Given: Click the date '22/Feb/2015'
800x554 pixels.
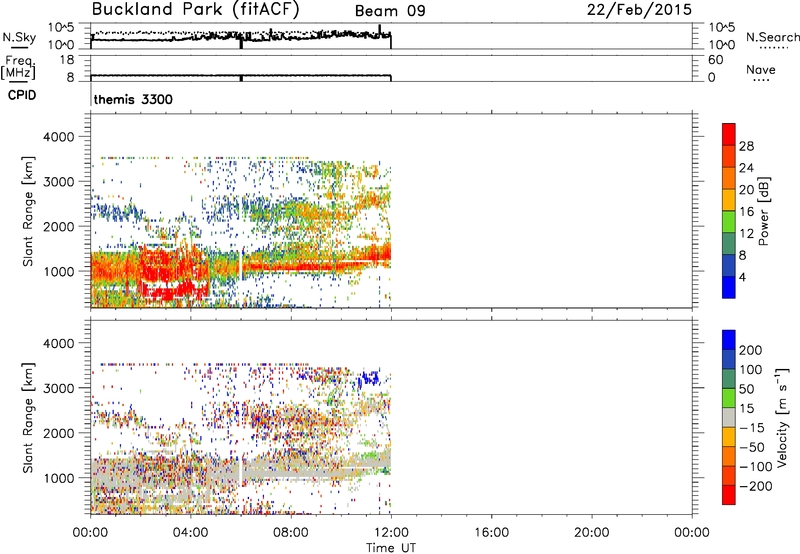Looking at the screenshot, I should pyautogui.click(x=639, y=9).
